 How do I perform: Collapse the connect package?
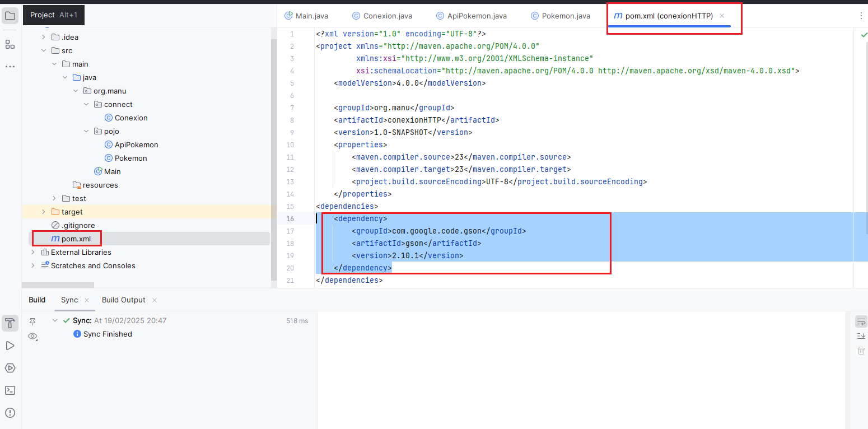86,104
